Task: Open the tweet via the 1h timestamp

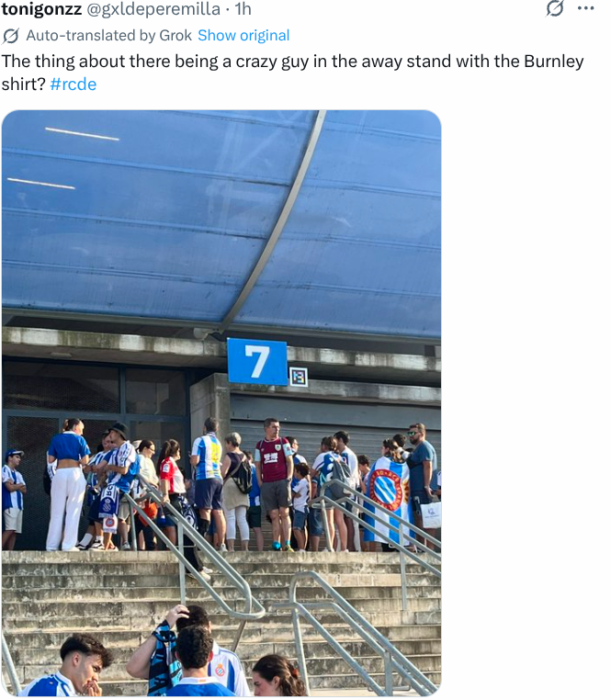Action: point(243,9)
